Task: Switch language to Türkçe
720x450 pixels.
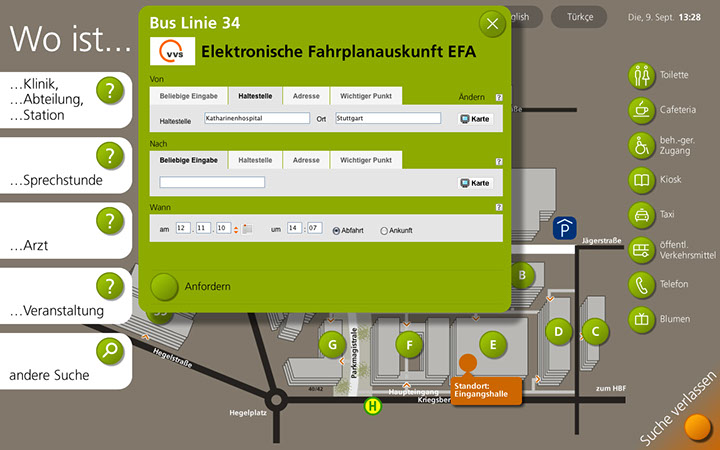Action: (x=580, y=17)
